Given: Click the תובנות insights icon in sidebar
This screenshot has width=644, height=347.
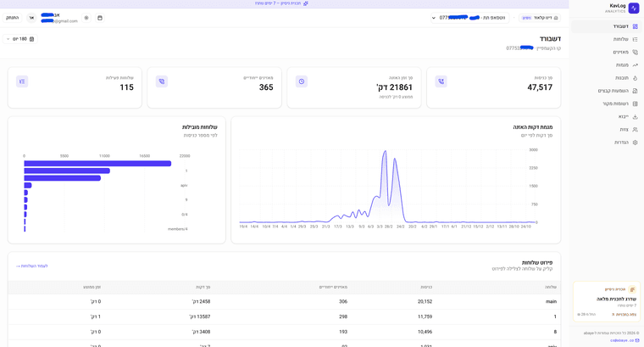Looking at the screenshot, I should coord(635,78).
